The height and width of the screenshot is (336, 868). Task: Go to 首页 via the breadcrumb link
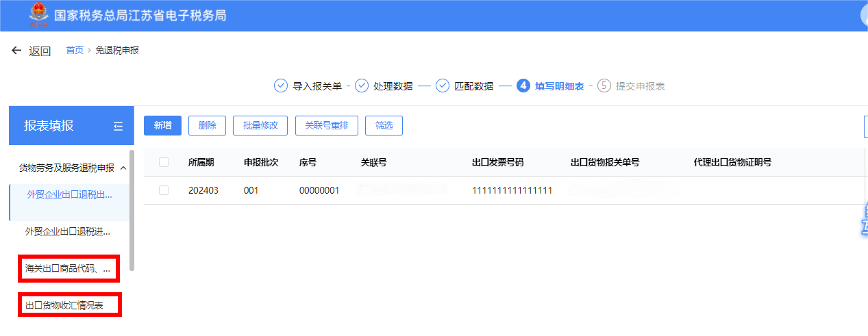tap(75, 50)
